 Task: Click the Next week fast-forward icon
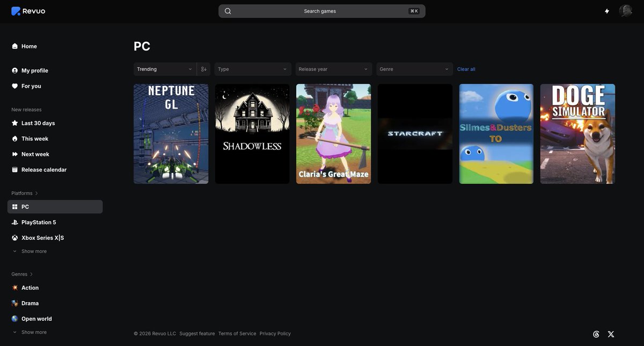coord(14,154)
